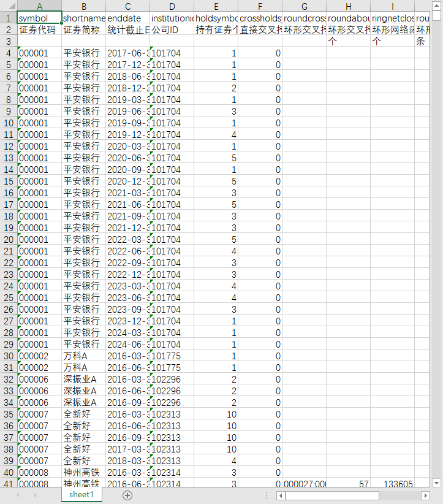Select column A header
The image size is (443, 504).
tap(39, 6)
